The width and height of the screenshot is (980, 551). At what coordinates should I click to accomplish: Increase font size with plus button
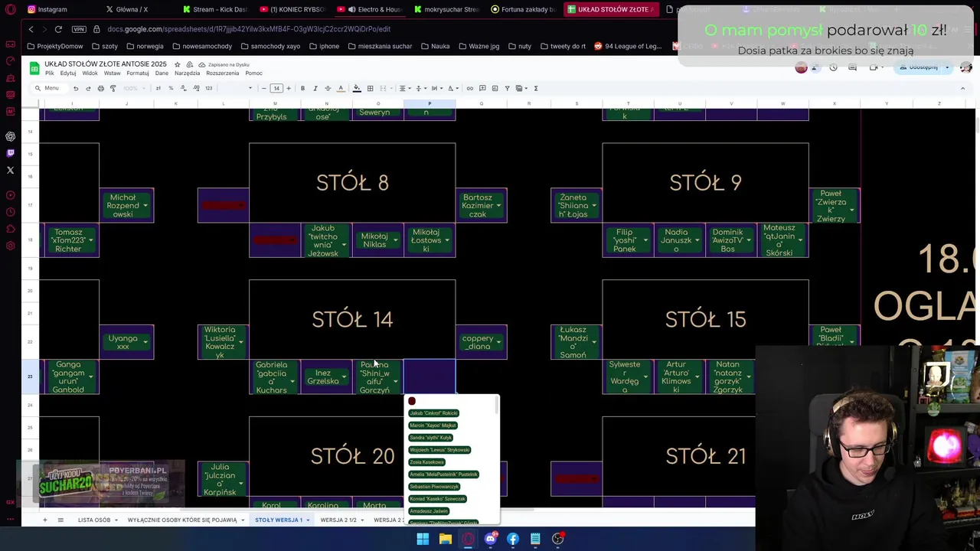click(289, 88)
